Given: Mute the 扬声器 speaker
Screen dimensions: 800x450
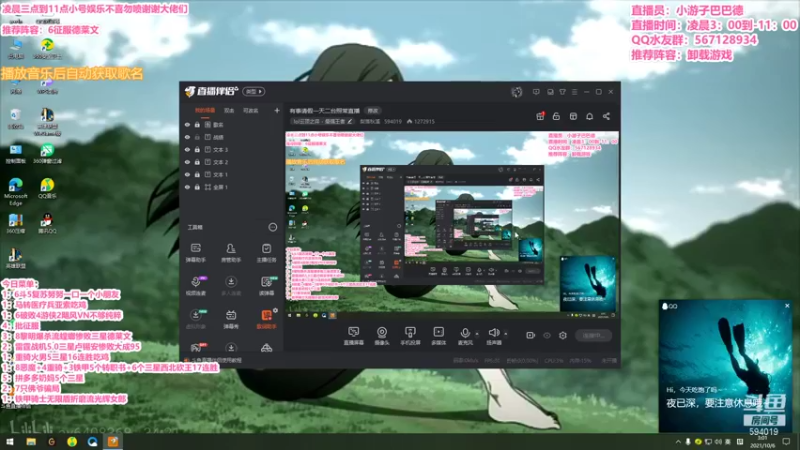Looking at the screenshot, I should tap(493, 336).
